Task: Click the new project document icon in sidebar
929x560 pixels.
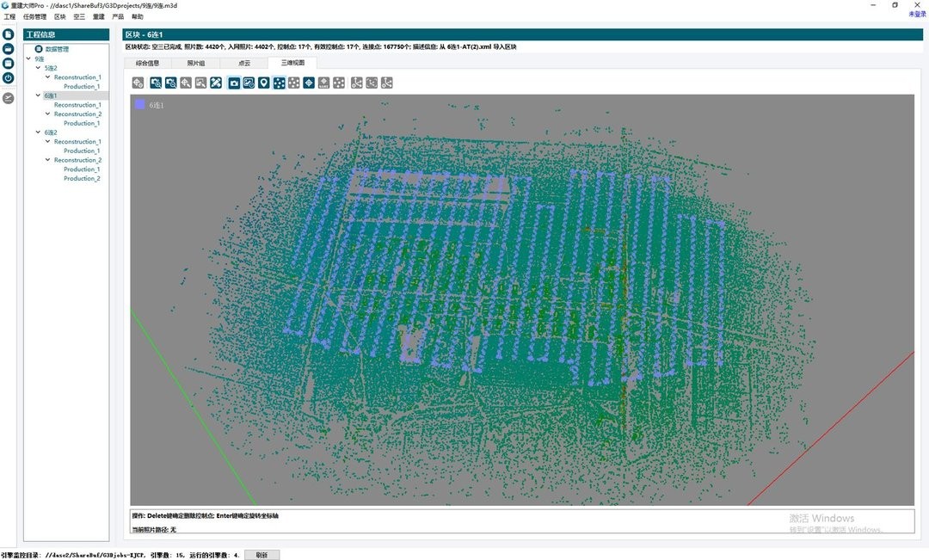Action: 9,34
